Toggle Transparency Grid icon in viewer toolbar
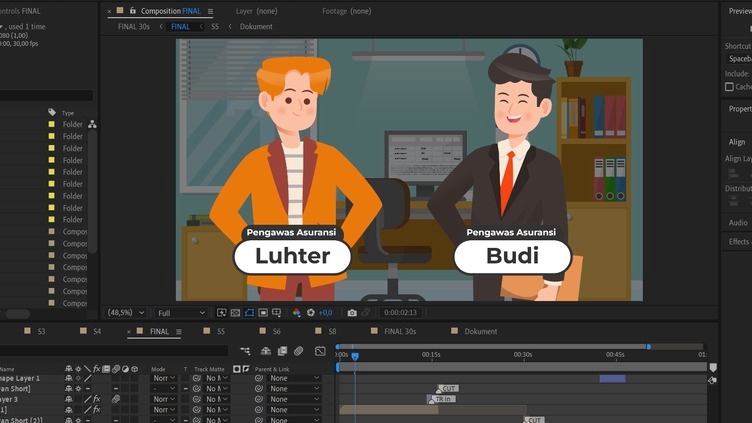The width and height of the screenshot is (752, 423). point(235,313)
